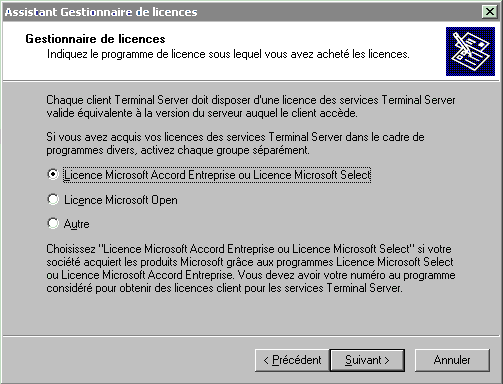Viewport: 503px width, 384px height.
Task: Click the 'Autre' option label text
Action: [x=76, y=224]
